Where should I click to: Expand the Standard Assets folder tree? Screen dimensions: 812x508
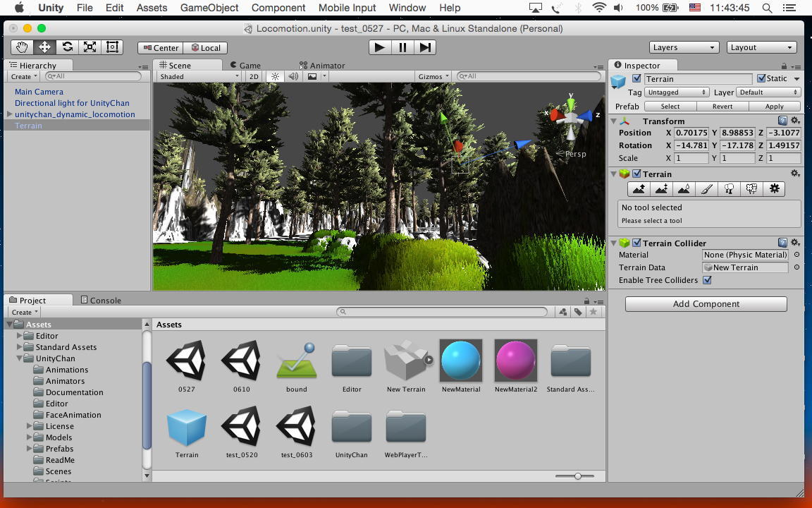tap(19, 347)
